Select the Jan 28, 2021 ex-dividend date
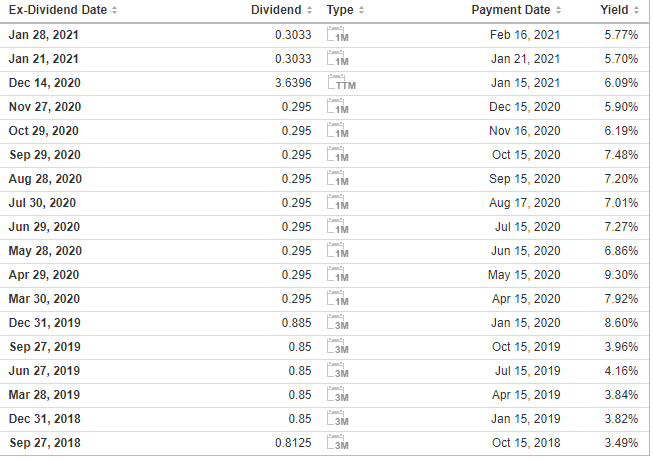653x462 pixels. tap(44, 35)
